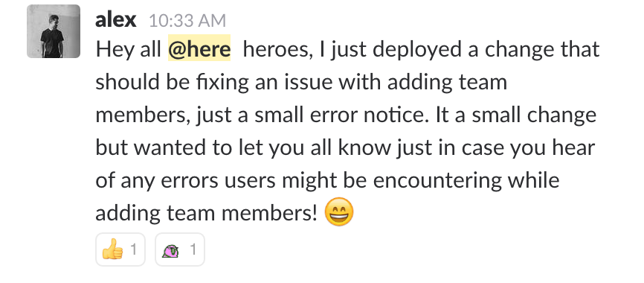Viewport: 644px width, 283px height.
Task: Click the grinning face emoji in message
Action: [339, 212]
